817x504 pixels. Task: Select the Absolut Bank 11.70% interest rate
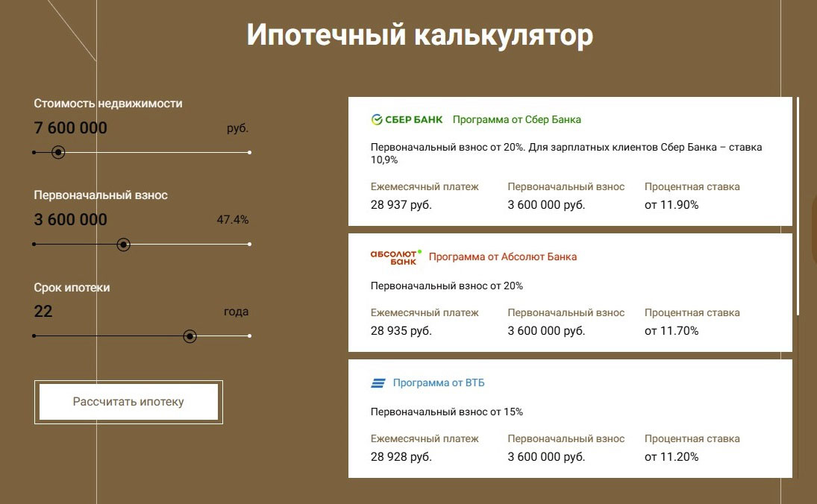(x=672, y=330)
